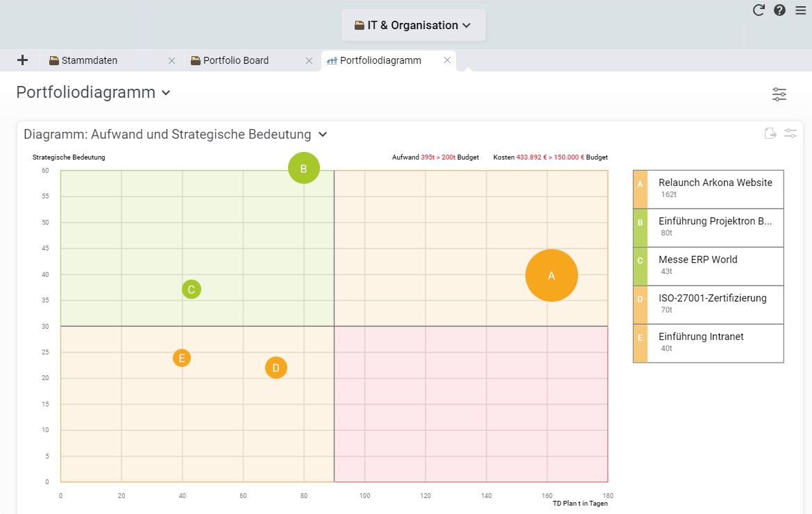
Task: Open the help question mark icon
Action: click(x=779, y=10)
